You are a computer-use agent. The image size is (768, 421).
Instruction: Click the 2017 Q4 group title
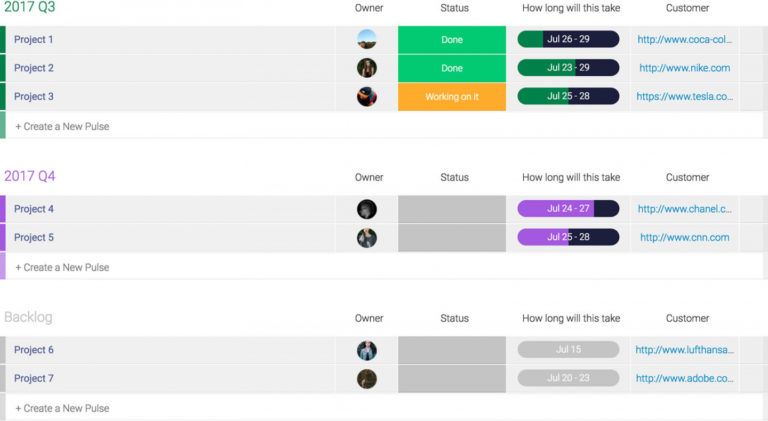pos(30,176)
